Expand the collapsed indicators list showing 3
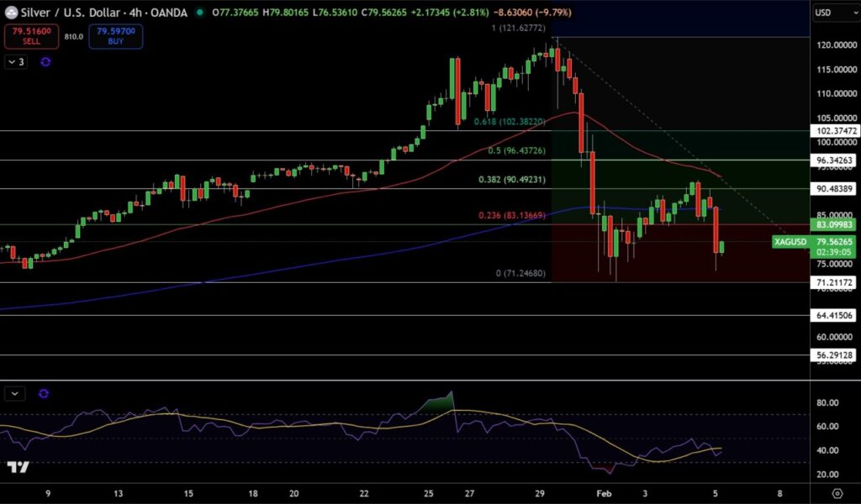This screenshot has width=861, height=504. [x=16, y=61]
